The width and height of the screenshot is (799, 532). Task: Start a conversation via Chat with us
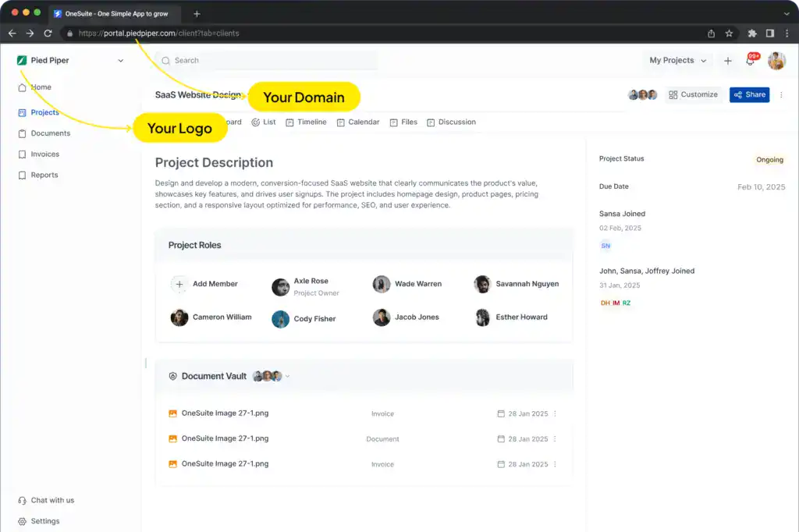point(44,500)
